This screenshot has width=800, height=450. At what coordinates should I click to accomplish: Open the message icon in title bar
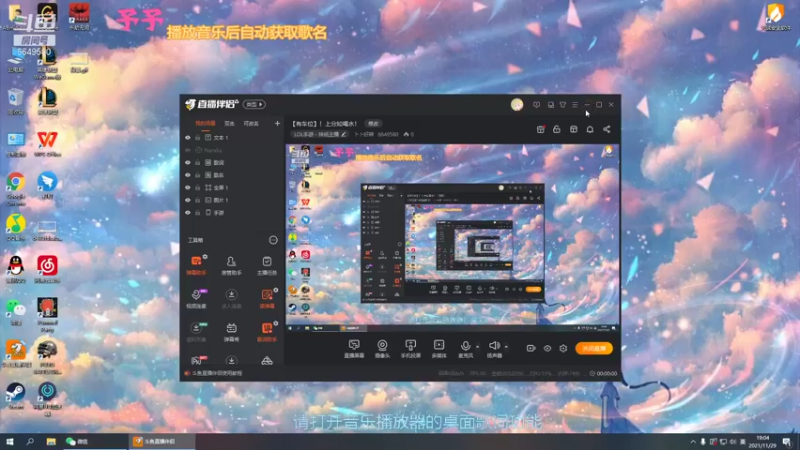tap(536, 105)
